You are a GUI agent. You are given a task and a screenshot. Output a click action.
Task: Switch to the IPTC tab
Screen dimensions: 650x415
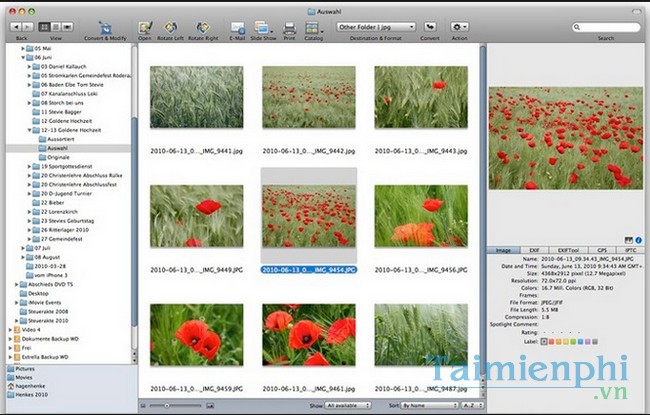[x=631, y=250]
